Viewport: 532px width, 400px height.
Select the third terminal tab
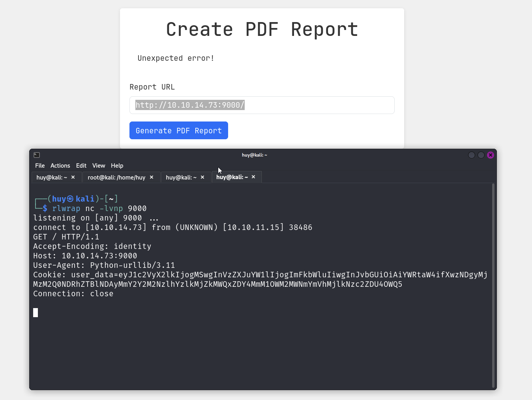181,178
